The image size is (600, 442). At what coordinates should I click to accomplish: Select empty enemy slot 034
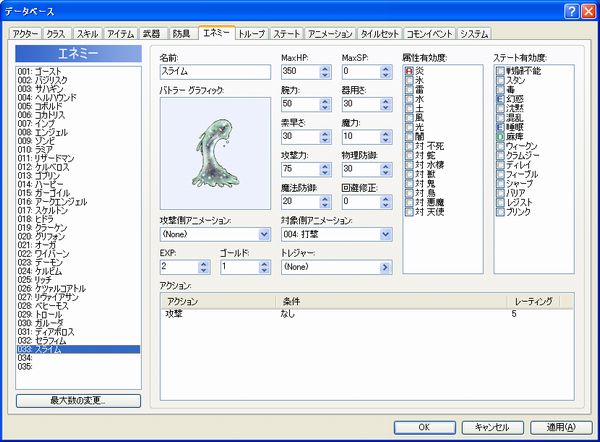click(x=78, y=358)
